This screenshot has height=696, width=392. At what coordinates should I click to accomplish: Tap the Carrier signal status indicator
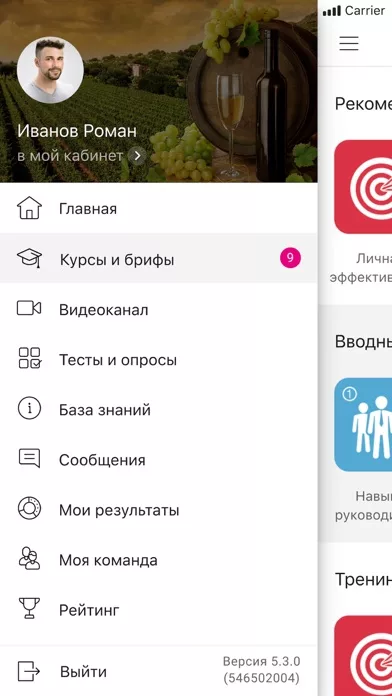point(354,11)
